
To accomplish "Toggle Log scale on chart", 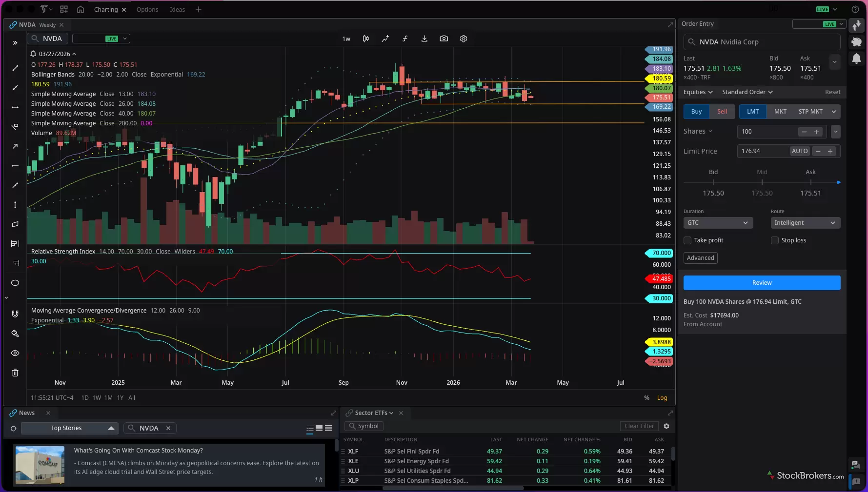I will tap(662, 398).
